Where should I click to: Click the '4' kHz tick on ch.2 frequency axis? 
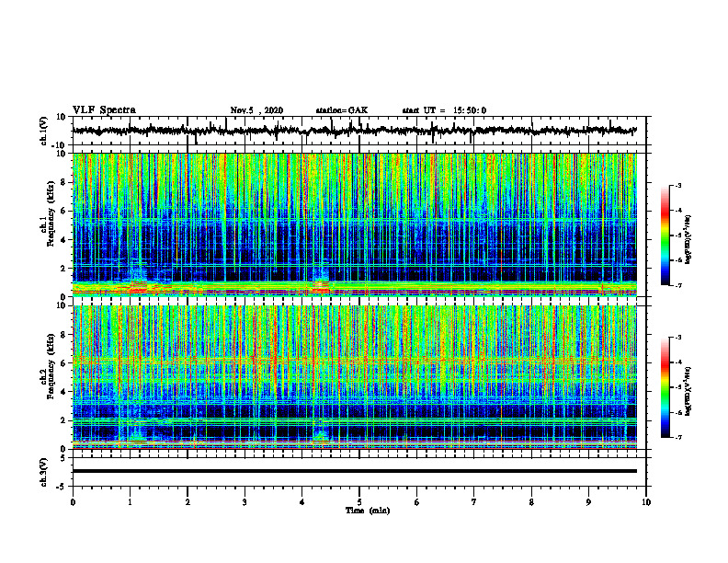(63, 392)
